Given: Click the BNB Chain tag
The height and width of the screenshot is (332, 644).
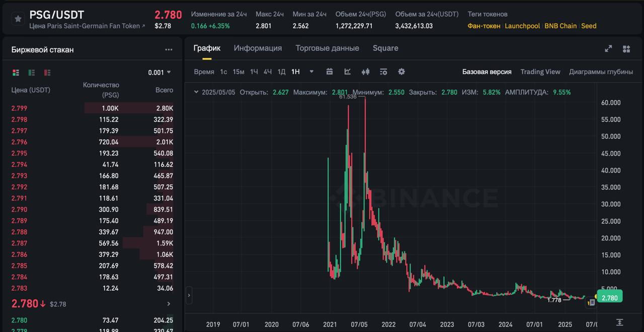Looking at the screenshot, I should pyautogui.click(x=560, y=26).
